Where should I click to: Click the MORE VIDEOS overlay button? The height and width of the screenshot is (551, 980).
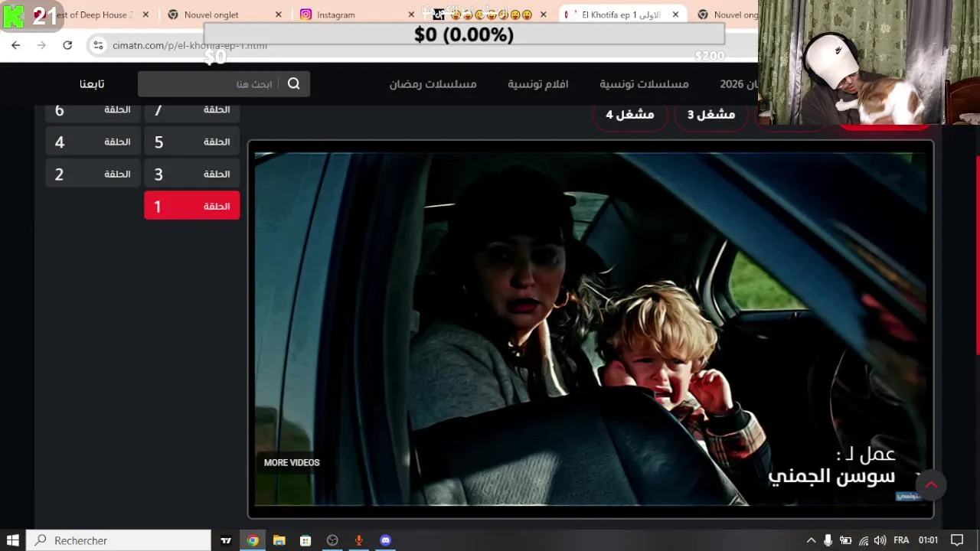pyautogui.click(x=292, y=462)
